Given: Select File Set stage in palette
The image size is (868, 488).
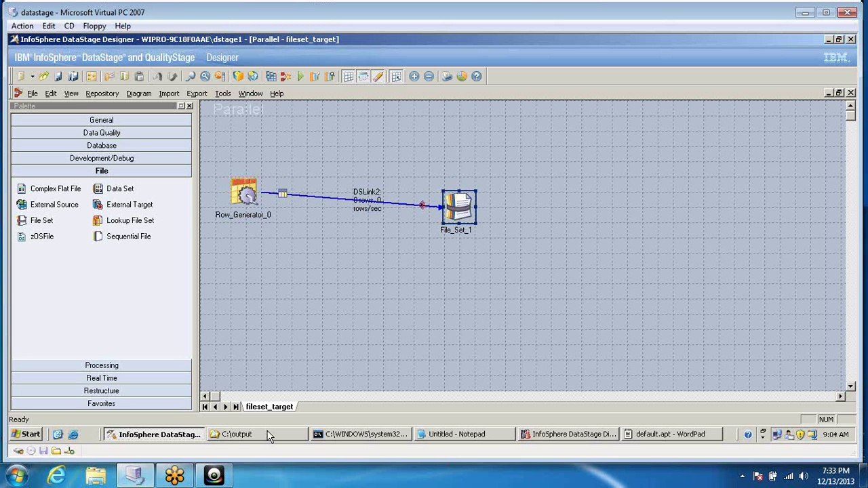Looking at the screenshot, I should coord(35,220).
